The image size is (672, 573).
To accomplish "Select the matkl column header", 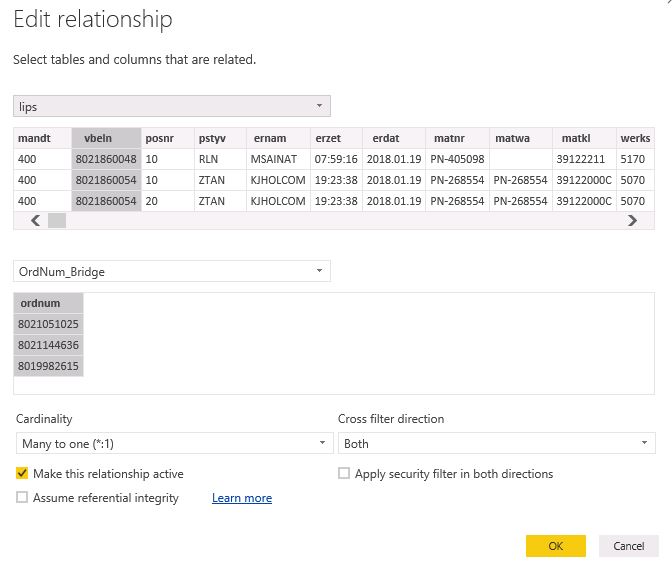I will [x=585, y=138].
